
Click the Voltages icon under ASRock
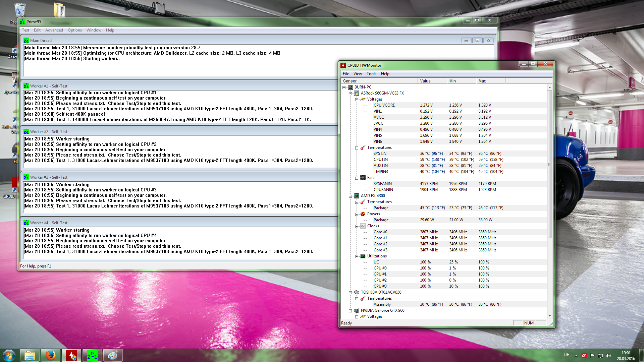pos(363,99)
